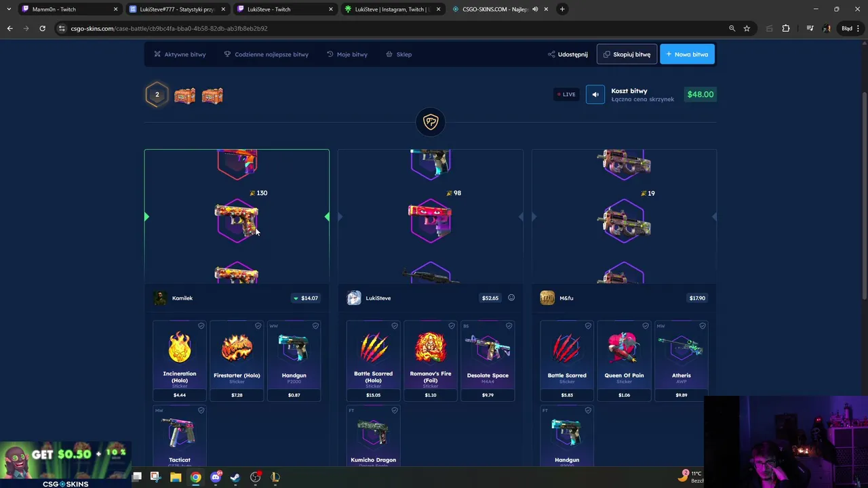Open the Atheris AWP card
868x488 pixels.
[x=682, y=361]
